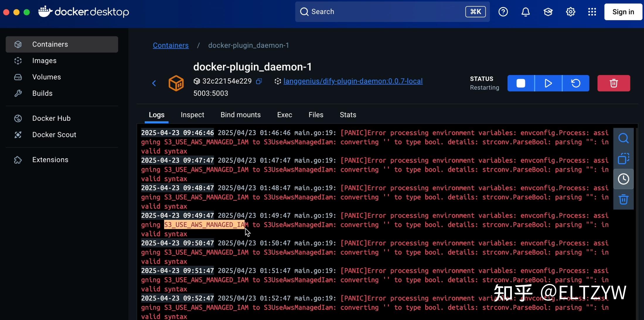Delete container with red trash button

[x=614, y=83]
